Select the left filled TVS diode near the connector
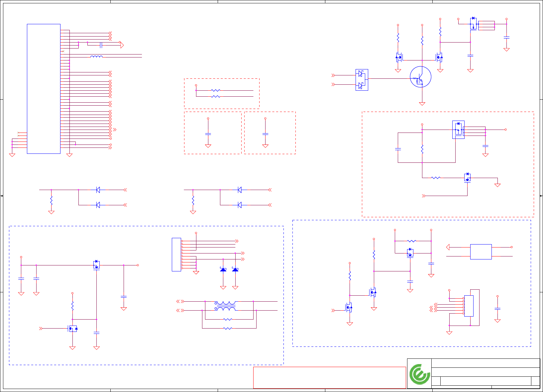This screenshot has height=392, width=543. point(223,269)
